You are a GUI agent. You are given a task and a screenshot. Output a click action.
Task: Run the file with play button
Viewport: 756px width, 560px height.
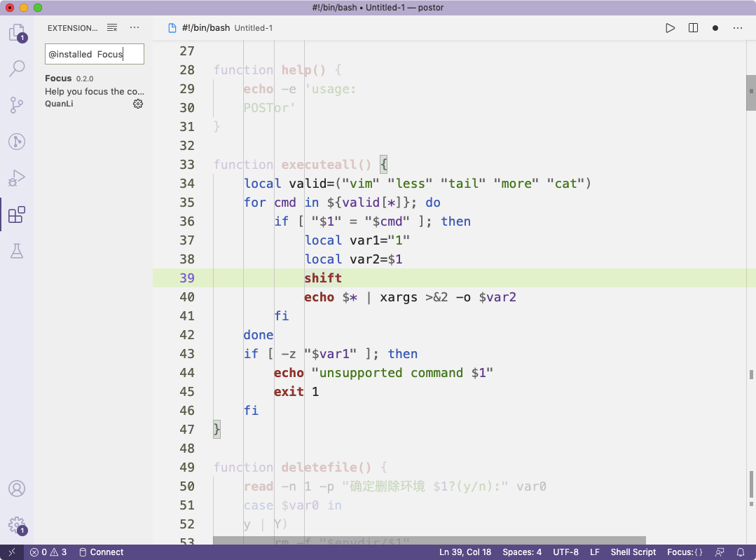pyautogui.click(x=671, y=28)
